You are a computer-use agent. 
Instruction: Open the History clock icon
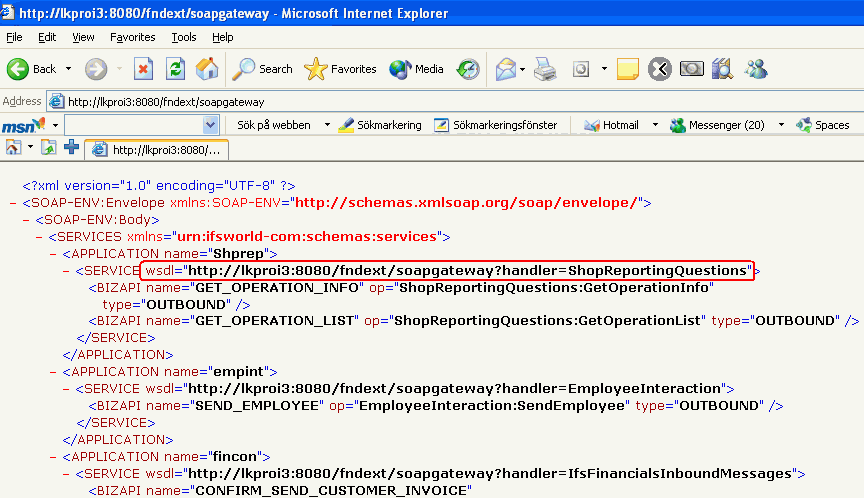pos(468,69)
